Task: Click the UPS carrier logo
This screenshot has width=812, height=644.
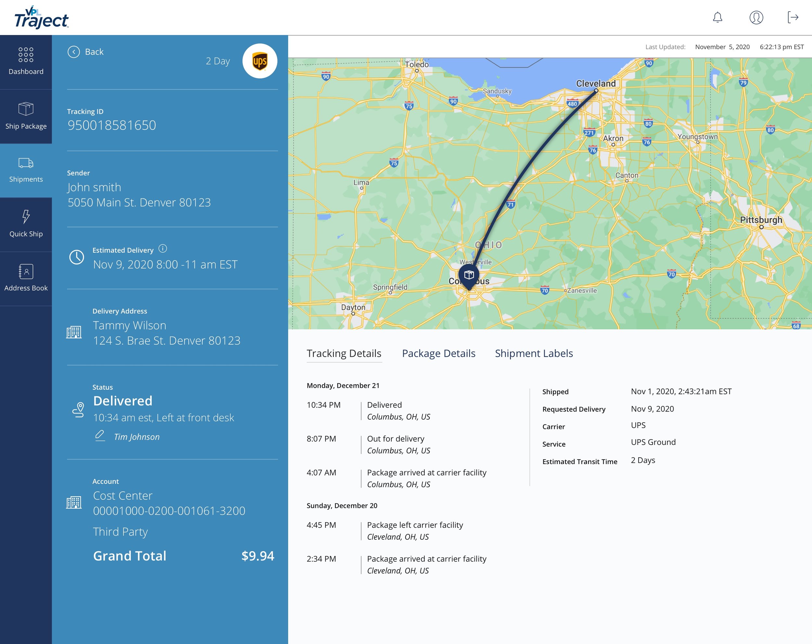Action: (x=260, y=61)
